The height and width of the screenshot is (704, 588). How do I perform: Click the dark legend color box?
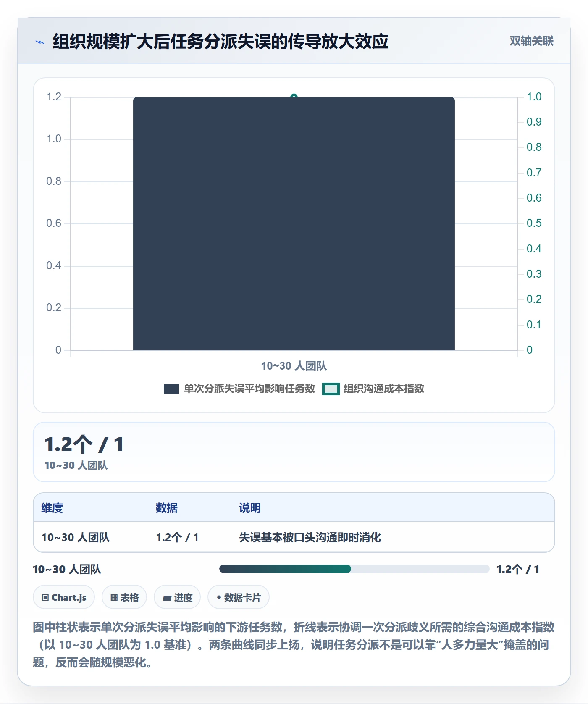pyautogui.click(x=171, y=389)
